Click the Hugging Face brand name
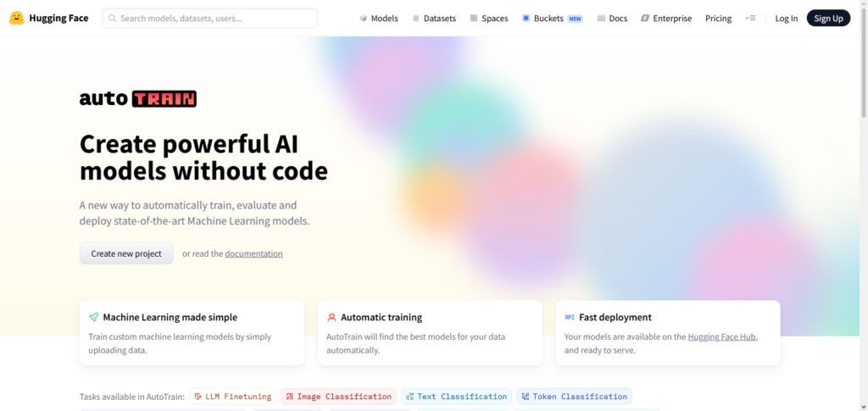The width and height of the screenshot is (868, 411). point(58,19)
